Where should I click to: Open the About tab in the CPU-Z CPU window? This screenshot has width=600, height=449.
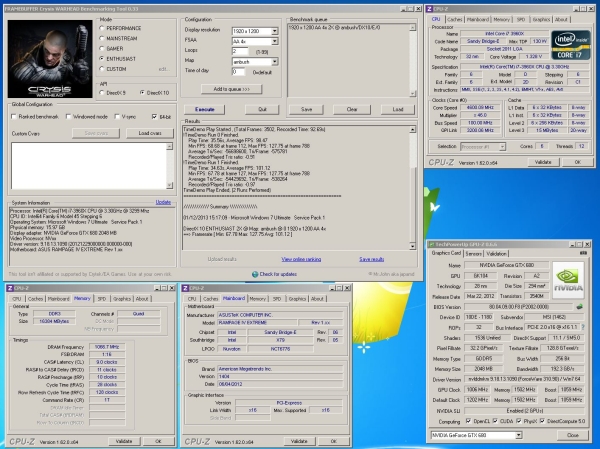tap(561, 19)
